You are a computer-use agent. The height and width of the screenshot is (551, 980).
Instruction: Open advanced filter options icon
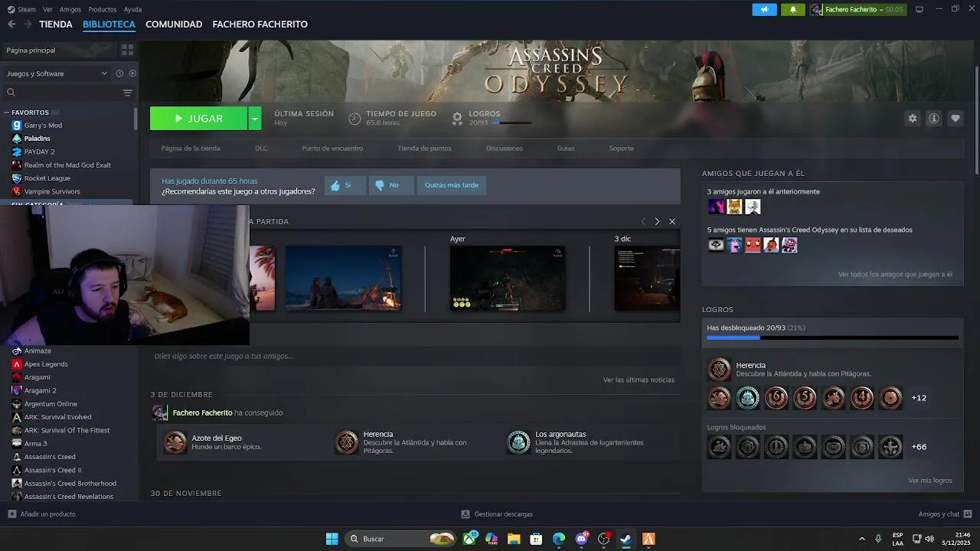127,93
